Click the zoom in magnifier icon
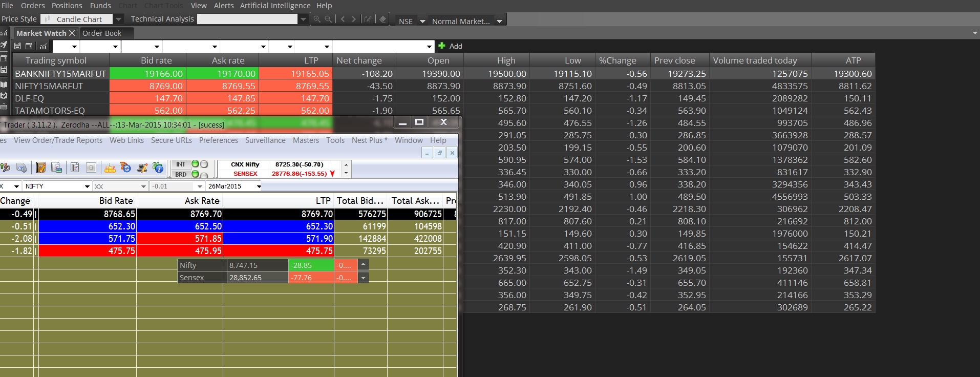Image resolution: width=980 pixels, height=377 pixels. (x=317, y=19)
